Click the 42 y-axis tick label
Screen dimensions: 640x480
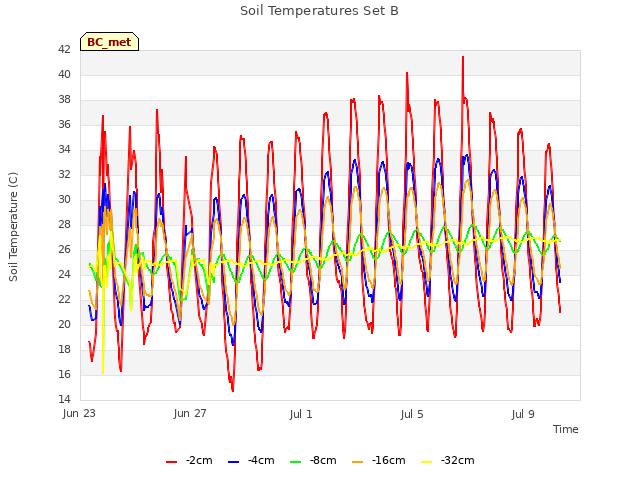64,49
